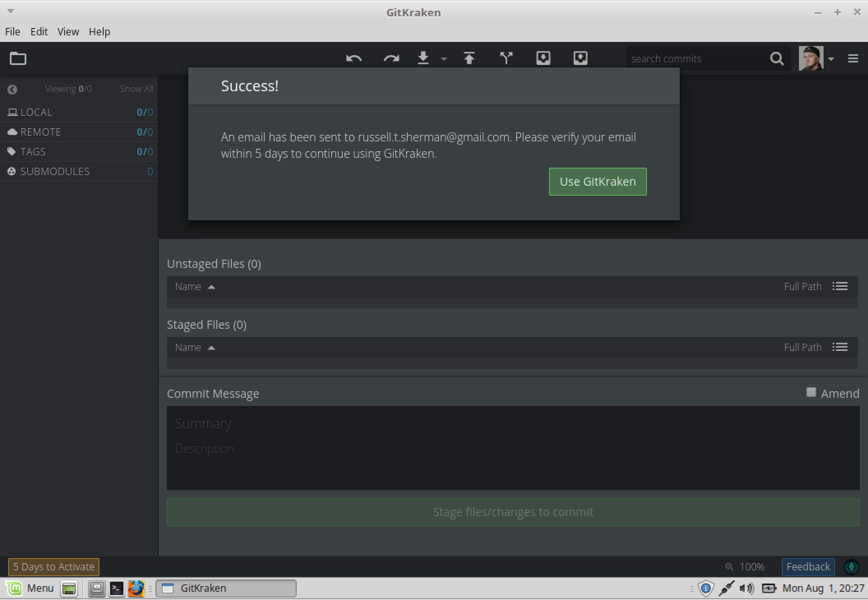Click the show desktop icon in taskbar
The height and width of the screenshot is (600, 868).
coord(69,588)
